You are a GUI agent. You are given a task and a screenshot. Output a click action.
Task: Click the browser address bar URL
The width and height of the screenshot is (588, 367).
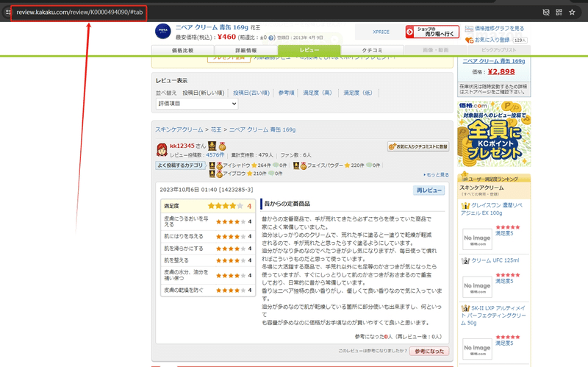[79, 13]
